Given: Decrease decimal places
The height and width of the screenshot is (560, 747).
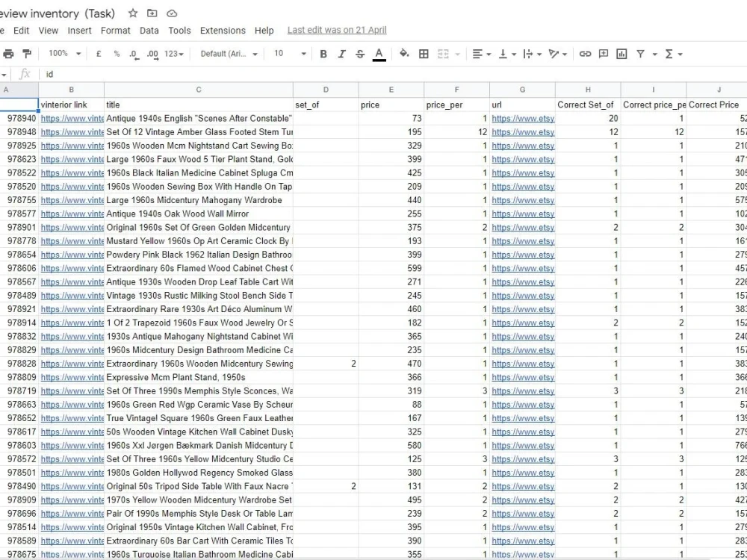Looking at the screenshot, I should (134, 55).
